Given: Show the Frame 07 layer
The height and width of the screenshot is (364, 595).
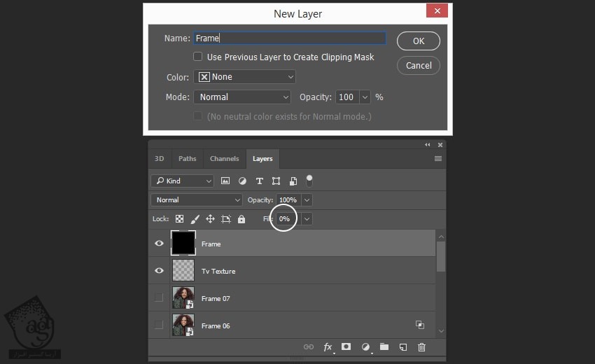Looking at the screenshot, I should tap(159, 298).
